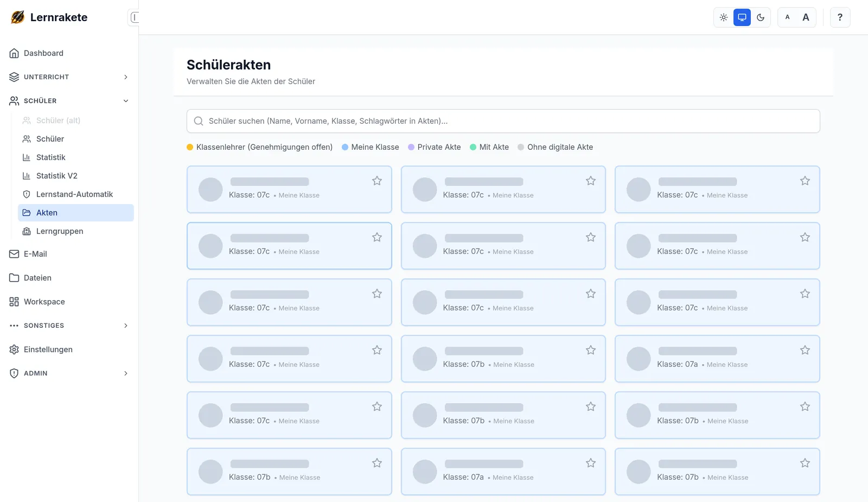Viewport: 868px width, 502px height.
Task: Click the Dashboard home icon
Action: pyautogui.click(x=14, y=53)
